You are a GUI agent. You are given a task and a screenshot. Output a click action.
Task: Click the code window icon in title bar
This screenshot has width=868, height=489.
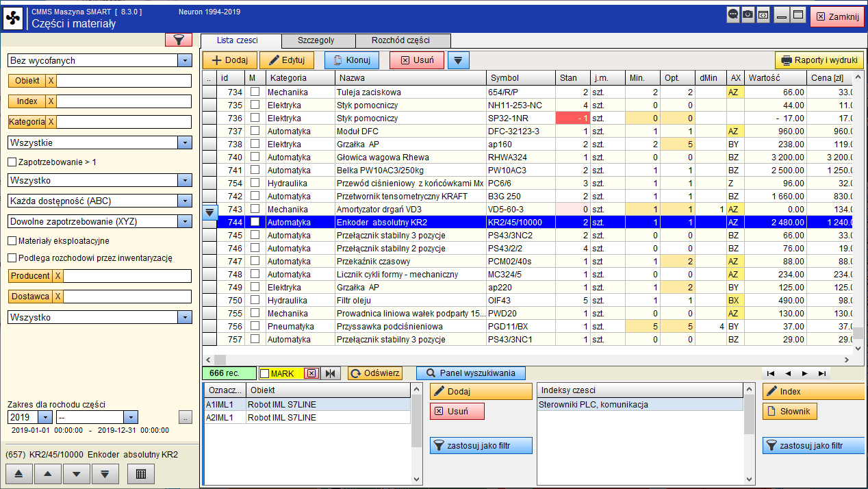(x=763, y=14)
